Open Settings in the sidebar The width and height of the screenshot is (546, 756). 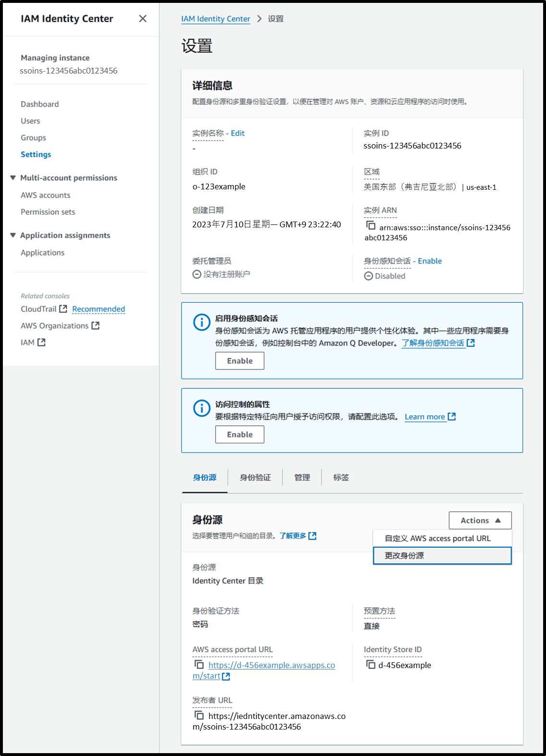tap(36, 154)
